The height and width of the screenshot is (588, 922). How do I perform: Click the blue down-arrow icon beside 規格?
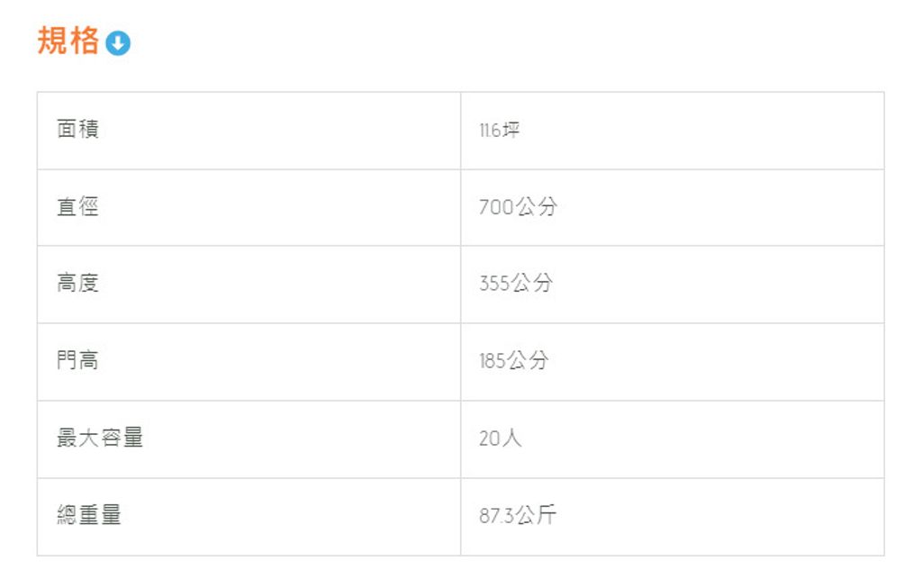click(118, 43)
